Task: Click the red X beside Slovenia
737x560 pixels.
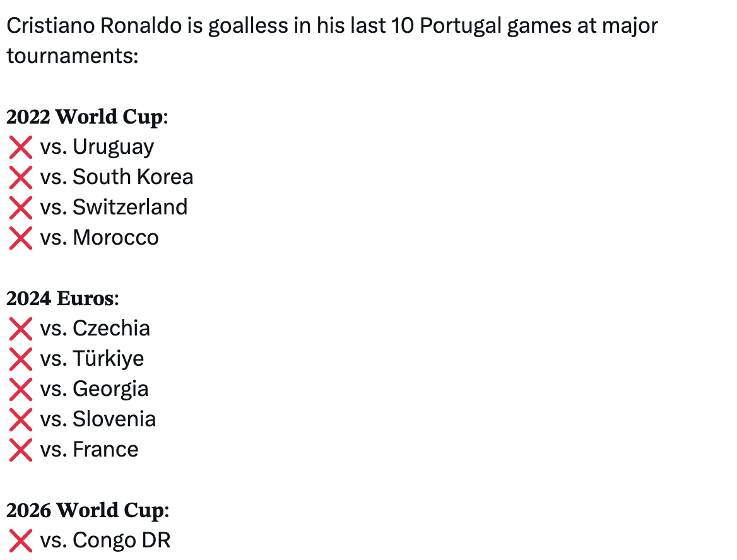Action: pyautogui.click(x=21, y=419)
